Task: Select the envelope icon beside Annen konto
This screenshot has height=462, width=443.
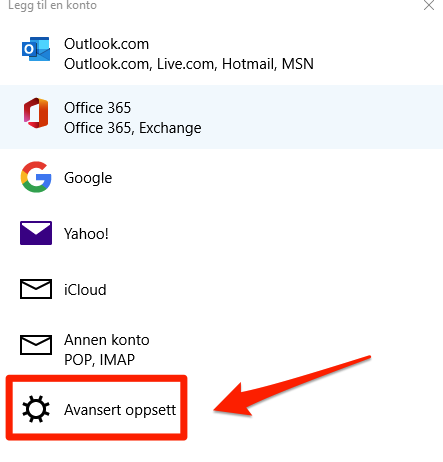Action: click(x=36, y=345)
